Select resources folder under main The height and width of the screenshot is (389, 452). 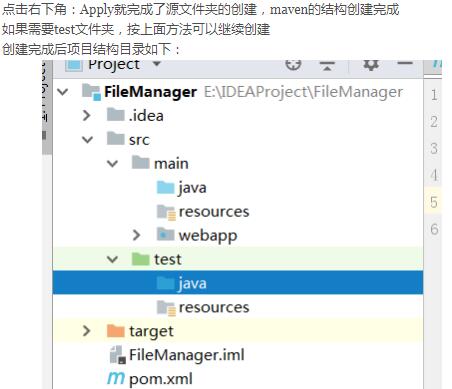[x=203, y=211]
